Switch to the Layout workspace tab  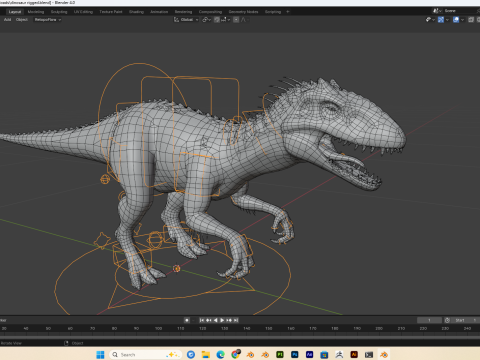[x=15, y=12]
